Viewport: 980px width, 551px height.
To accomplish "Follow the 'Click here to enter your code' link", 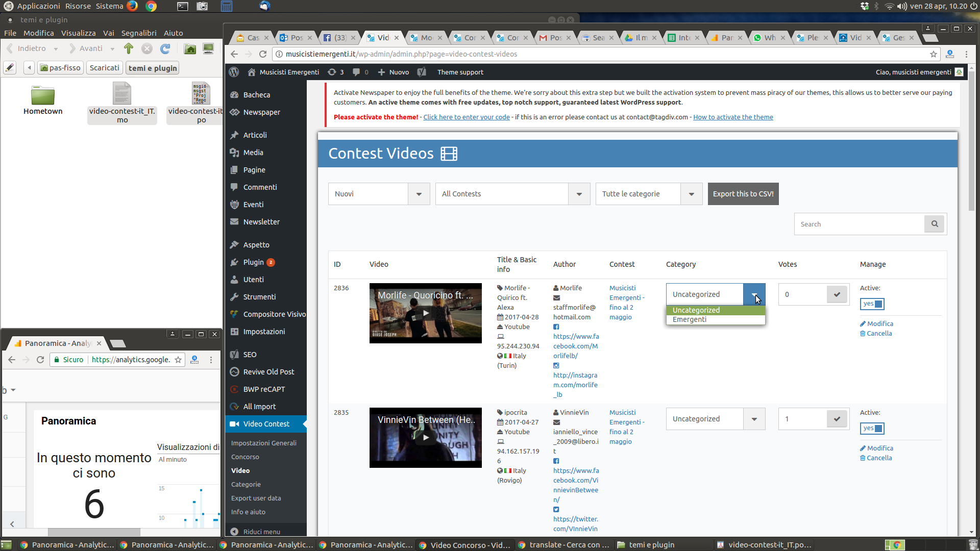I will tap(467, 117).
